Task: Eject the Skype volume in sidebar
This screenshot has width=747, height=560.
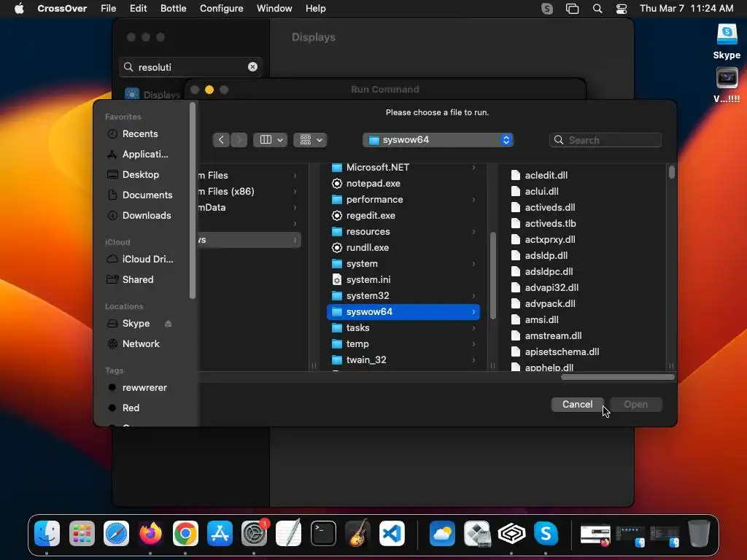Action: pyautogui.click(x=169, y=324)
